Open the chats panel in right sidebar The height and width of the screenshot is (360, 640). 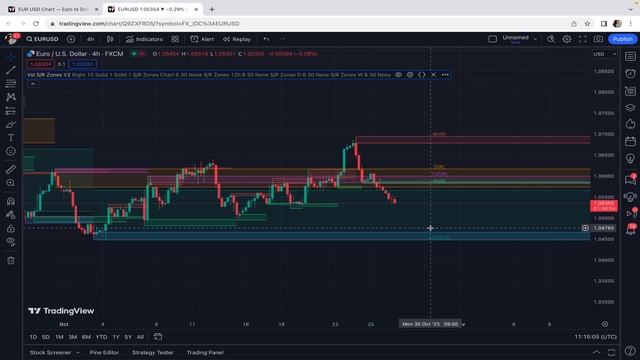(x=630, y=179)
